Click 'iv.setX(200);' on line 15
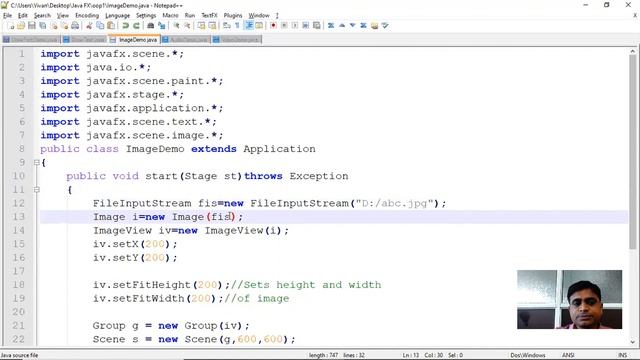Screen dimensions: 640x360 pyautogui.click(x=135, y=244)
